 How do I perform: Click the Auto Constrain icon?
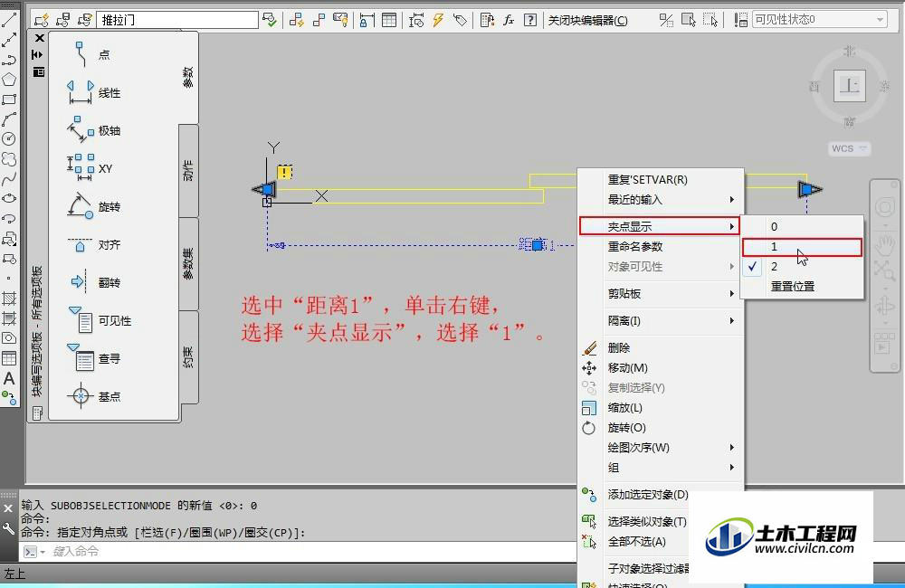click(x=297, y=20)
